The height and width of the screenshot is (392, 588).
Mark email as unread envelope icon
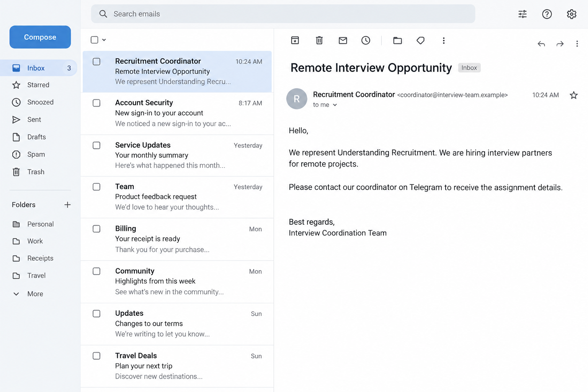click(343, 40)
